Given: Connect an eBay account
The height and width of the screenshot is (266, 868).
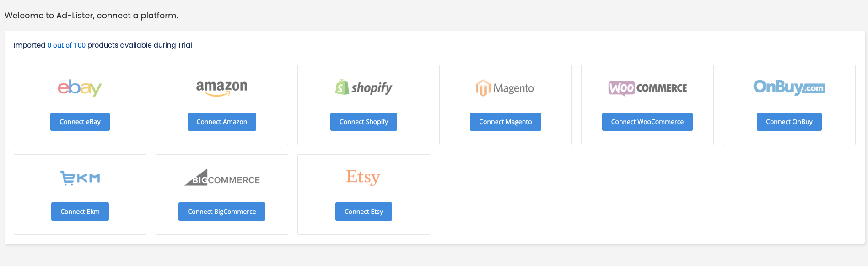Looking at the screenshot, I should 80,122.
